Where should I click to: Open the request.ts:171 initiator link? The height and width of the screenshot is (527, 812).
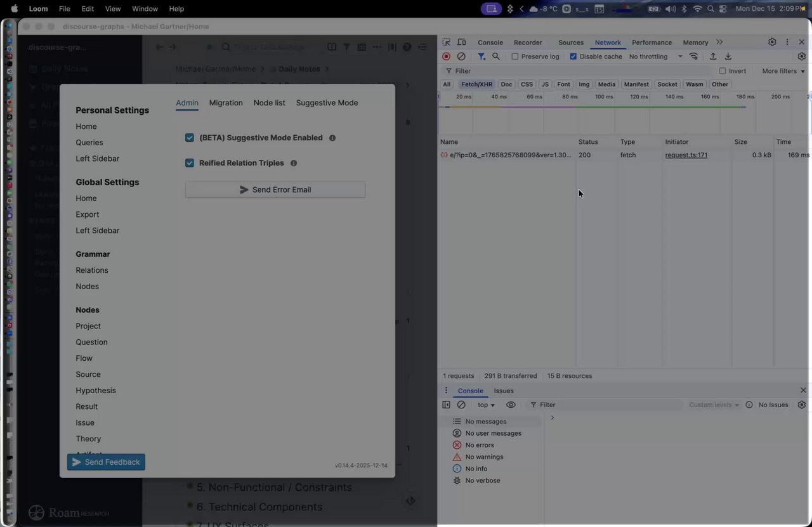[686, 155]
